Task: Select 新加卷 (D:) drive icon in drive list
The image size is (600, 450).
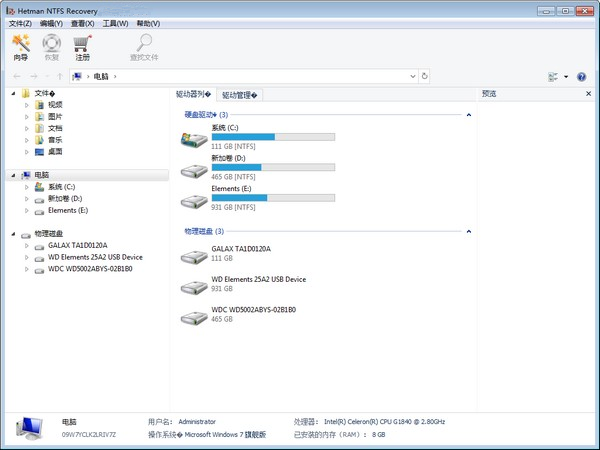Action: coord(194,171)
